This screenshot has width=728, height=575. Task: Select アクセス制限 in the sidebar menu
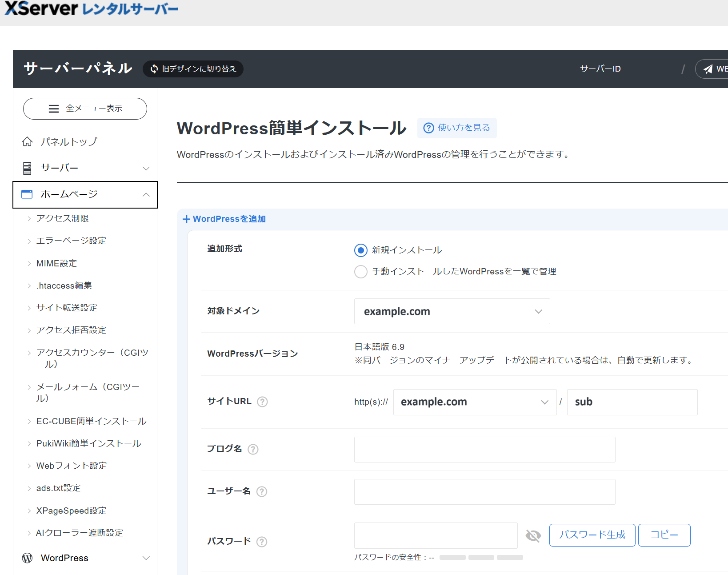pyautogui.click(x=63, y=218)
